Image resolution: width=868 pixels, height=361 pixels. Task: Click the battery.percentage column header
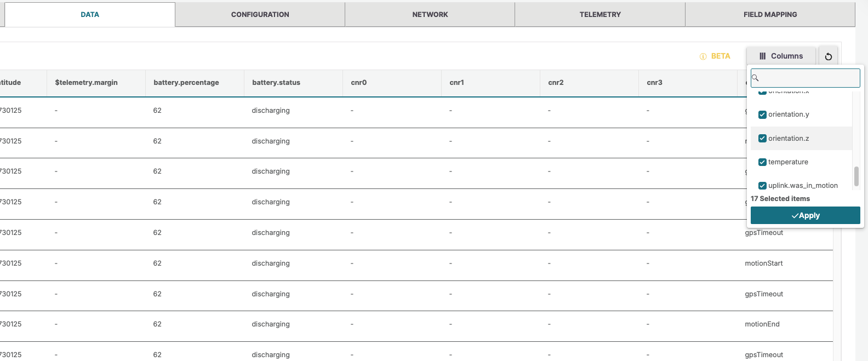[x=186, y=83]
